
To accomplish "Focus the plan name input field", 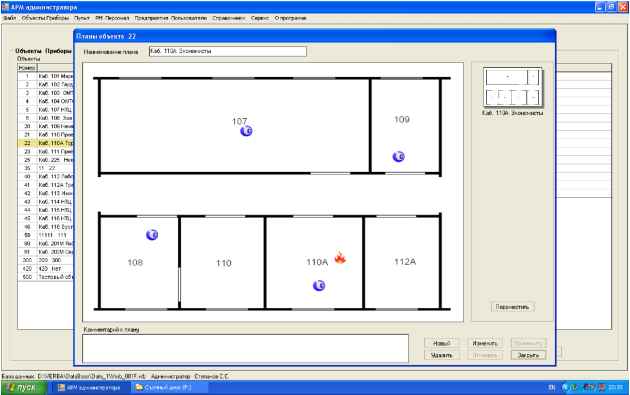I will click(x=228, y=51).
